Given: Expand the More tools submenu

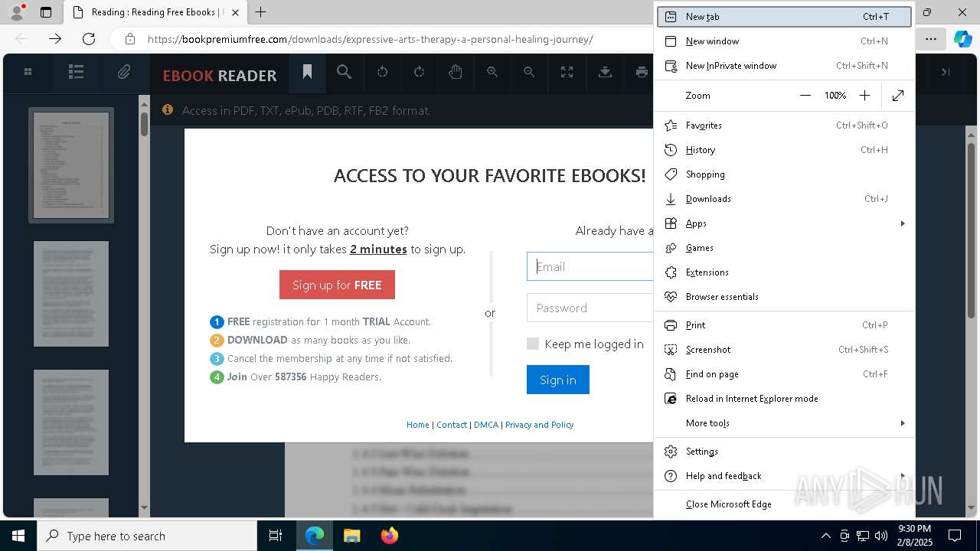Looking at the screenshot, I should (784, 423).
